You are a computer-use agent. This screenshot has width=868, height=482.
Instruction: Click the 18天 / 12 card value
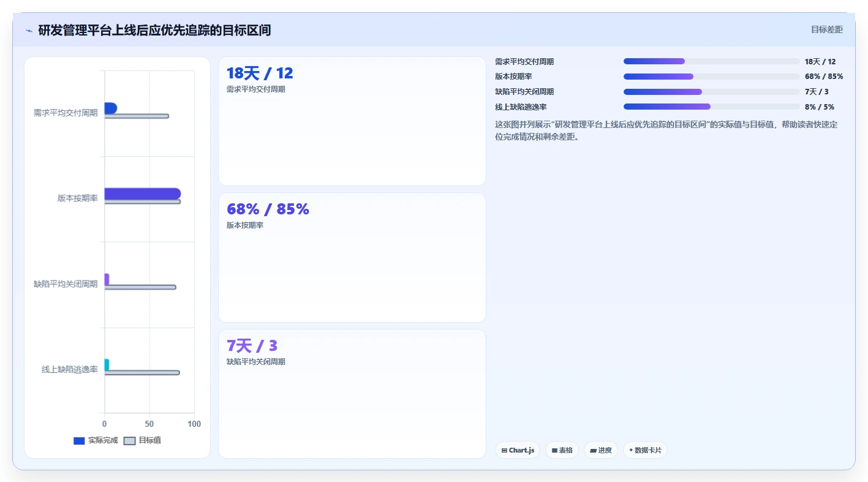260,73
